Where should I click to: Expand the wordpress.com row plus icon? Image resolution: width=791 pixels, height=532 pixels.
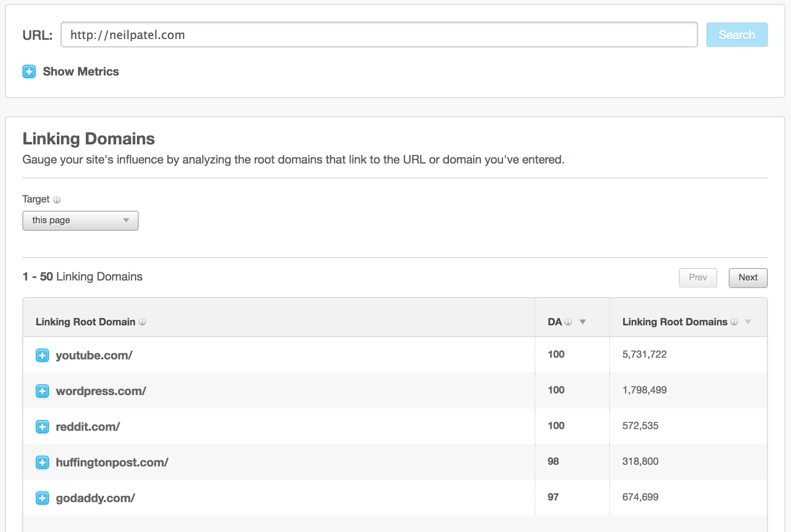[43, 391]
